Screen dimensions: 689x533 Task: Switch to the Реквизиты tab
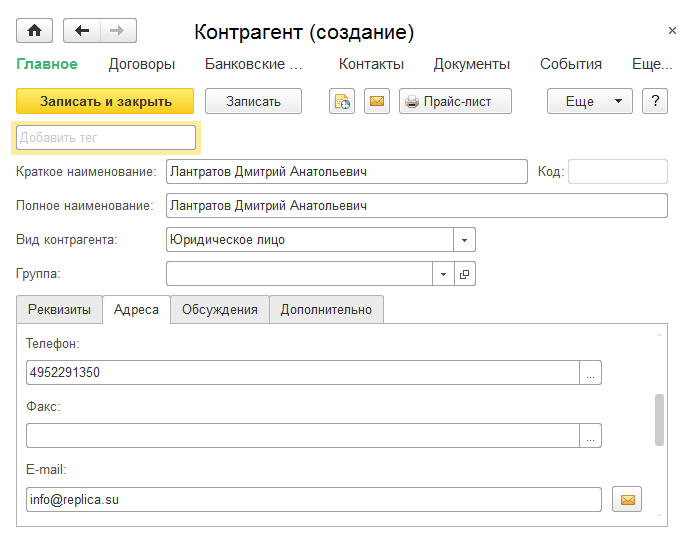(60, 310)
